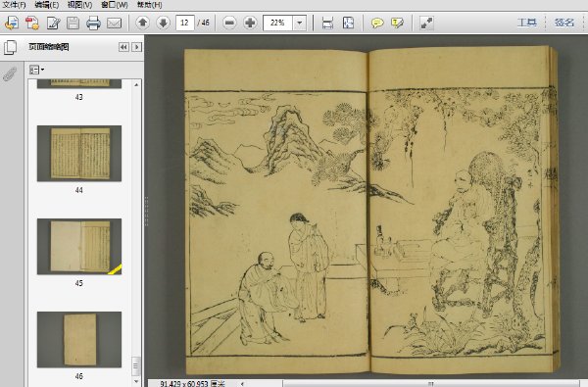Add a sticky note comment icon
Image resolution: width=588 pixels, height=387 pixels.
[377, 23]
